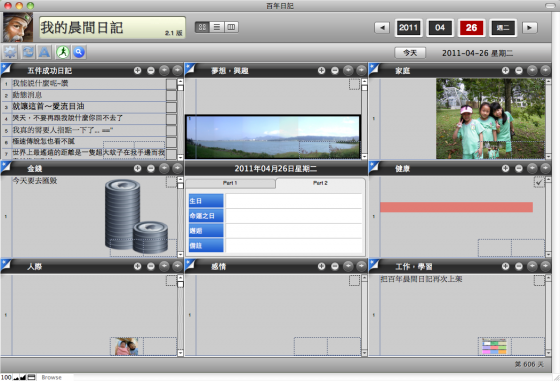Image resolution: width=560 pixels, height=381 pixels.
Task: Jump to today with 今天 button
Action: [410, 53]
